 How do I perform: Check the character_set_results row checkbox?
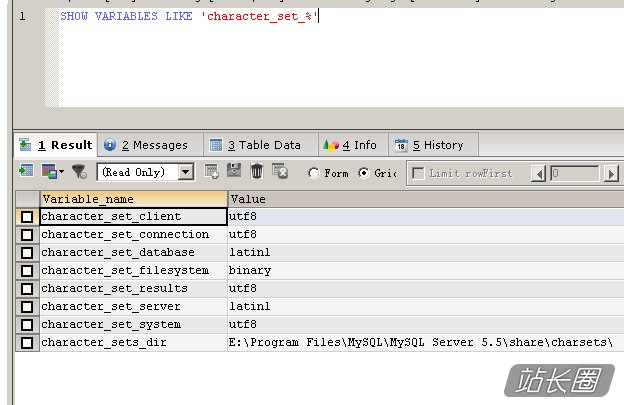click(x=27, y=289)
